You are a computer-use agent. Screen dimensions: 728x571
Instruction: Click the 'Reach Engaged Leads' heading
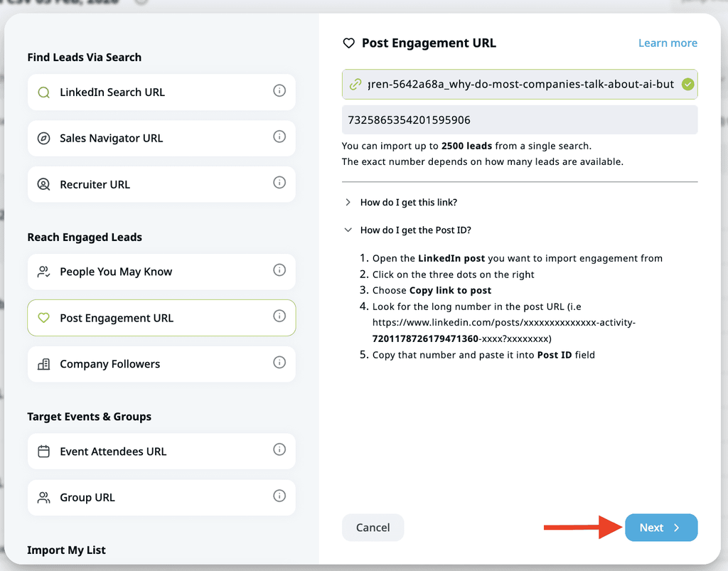(x=85, y=238)
